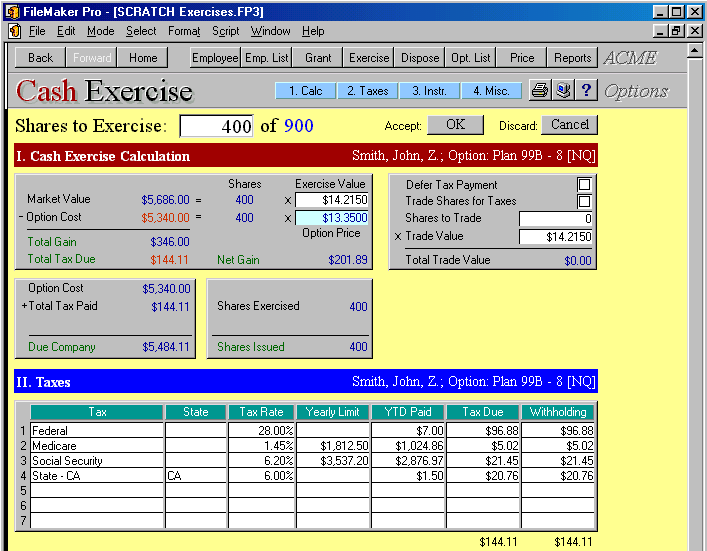This screenshot has width=707, height=551.
Task: Click the 6.20% tax rate cell
Action: pos(261,460)
